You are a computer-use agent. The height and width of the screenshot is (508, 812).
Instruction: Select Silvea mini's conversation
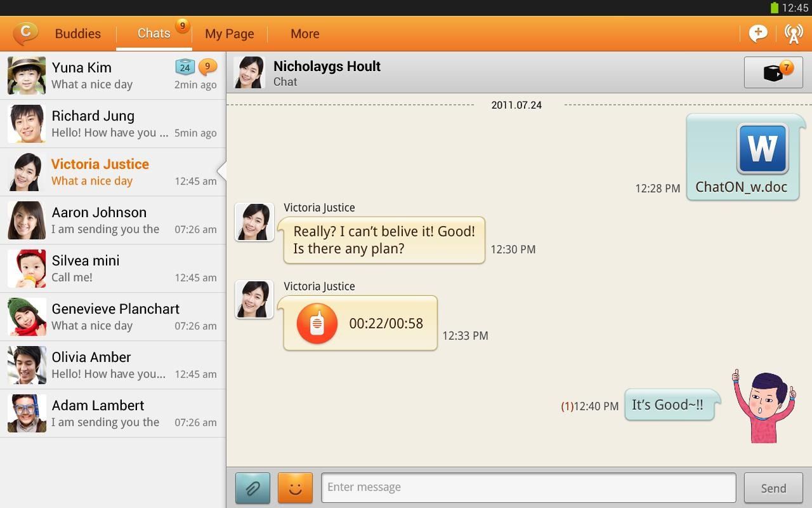click(x=113, y=268)
